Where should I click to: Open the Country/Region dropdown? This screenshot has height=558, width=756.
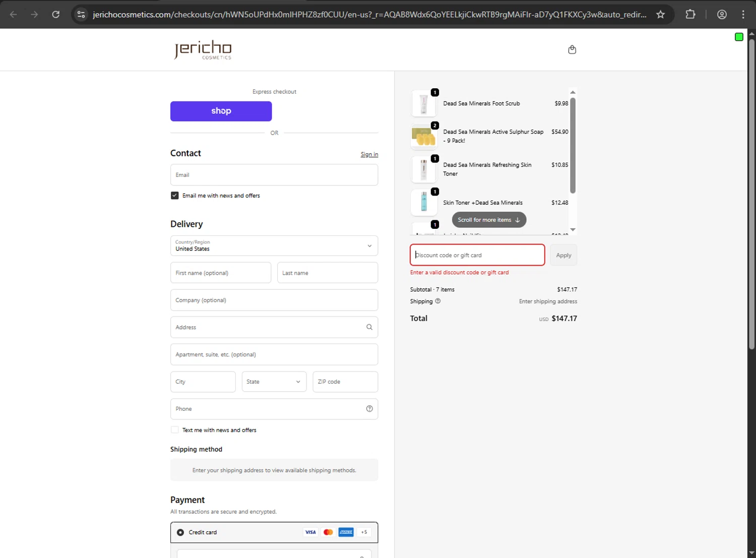pyautogui.click(x=274, y=246)
